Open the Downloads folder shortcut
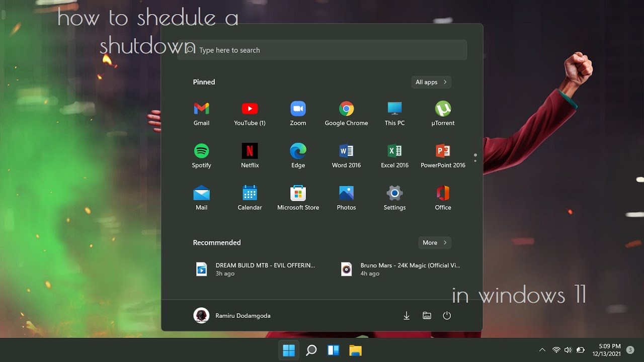 (x=407, y=316)
